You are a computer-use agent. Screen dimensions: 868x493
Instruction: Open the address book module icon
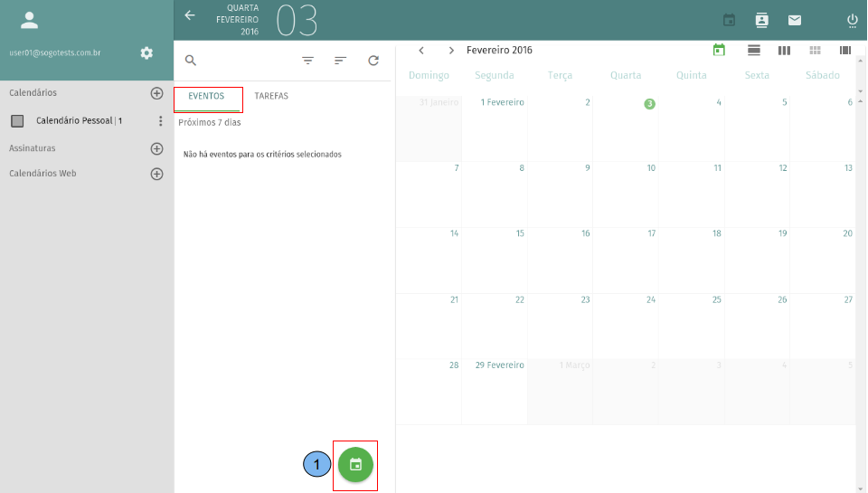click(761, 20)
